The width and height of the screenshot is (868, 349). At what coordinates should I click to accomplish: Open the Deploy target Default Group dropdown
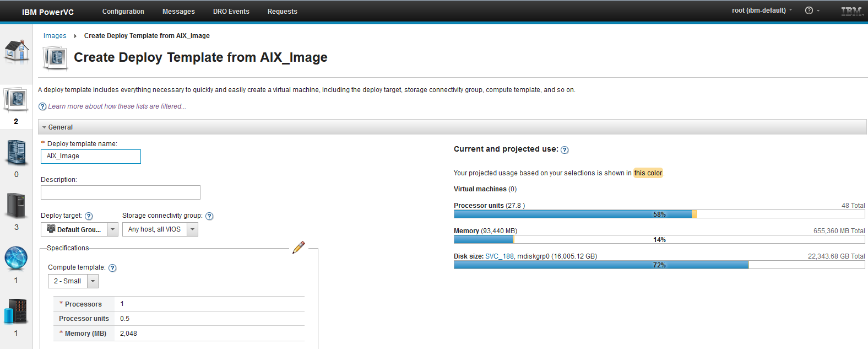(79, 229)
